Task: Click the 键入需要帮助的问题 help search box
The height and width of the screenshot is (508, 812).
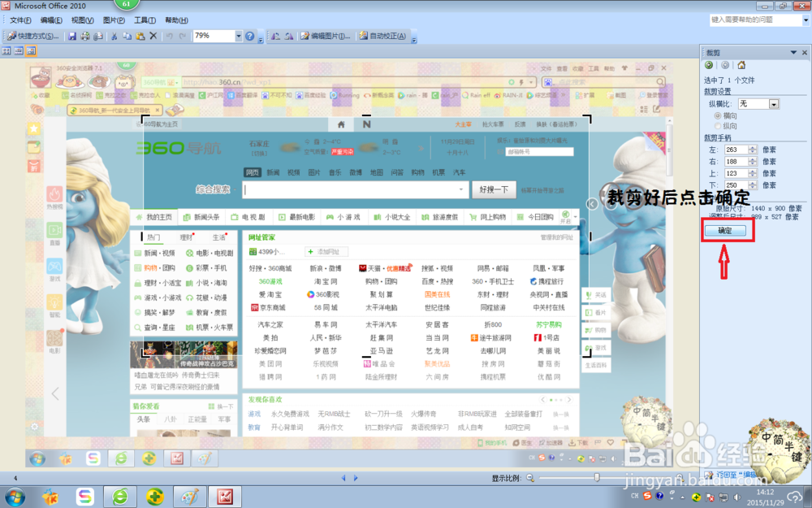Action: coord(755,20)
